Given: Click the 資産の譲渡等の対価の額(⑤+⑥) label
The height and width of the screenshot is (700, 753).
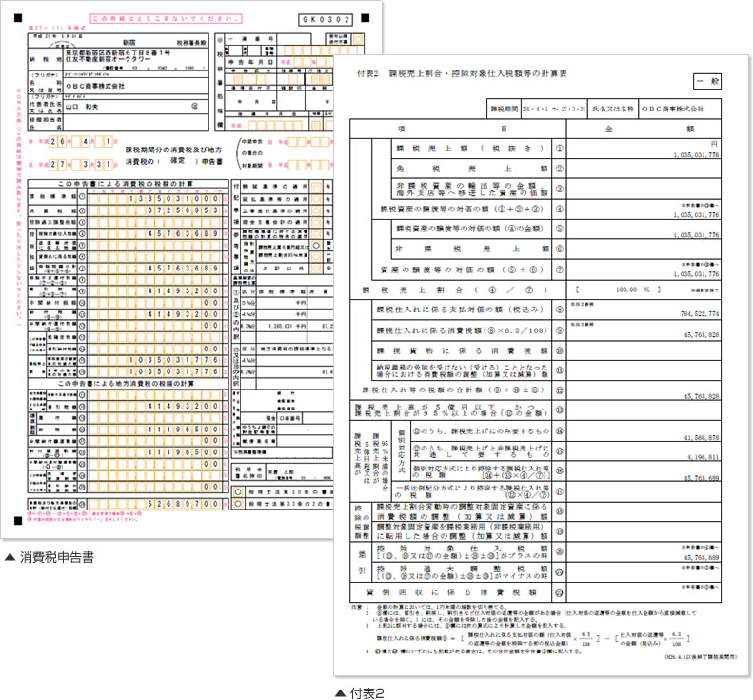Looking at the screenshot, I should pos(462,270).
